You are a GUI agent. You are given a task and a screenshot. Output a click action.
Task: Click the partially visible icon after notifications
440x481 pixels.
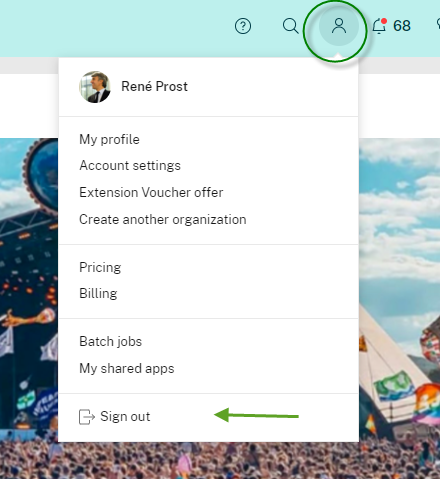(x=438, y=24)
